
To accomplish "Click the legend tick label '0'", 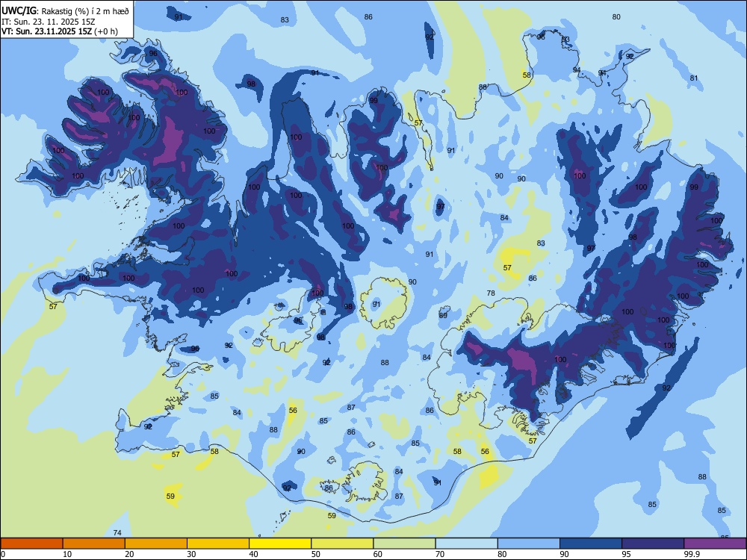I will click(3, 554).
